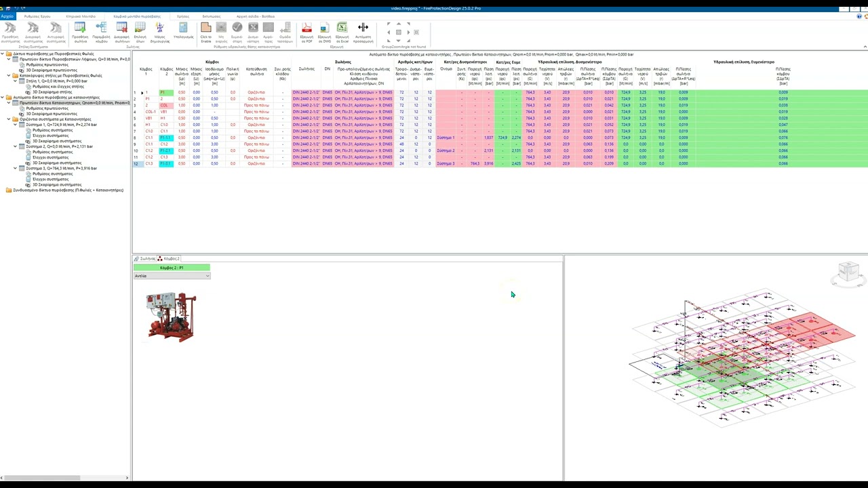Select the Κόμβος 2 lower-panel tab
Viewport: 868px width, 488px height.
click(x=168, y=258)
